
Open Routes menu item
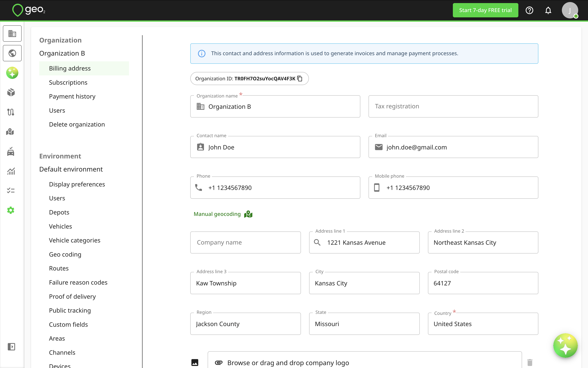[x=59, y=268]
